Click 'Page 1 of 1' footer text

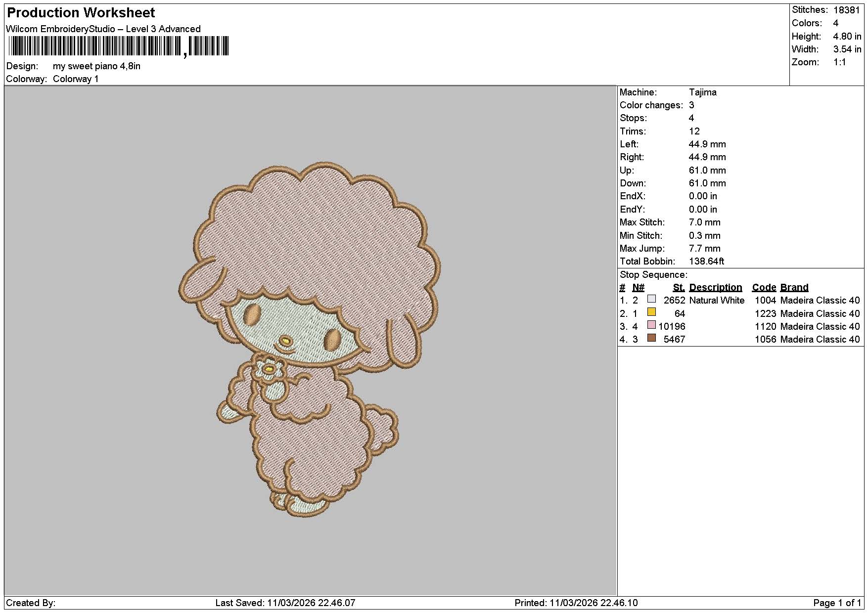[837, 603]
